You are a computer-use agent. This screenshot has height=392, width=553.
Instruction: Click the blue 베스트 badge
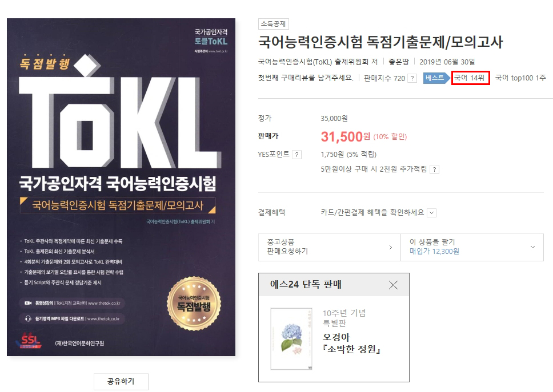point(436,78)
